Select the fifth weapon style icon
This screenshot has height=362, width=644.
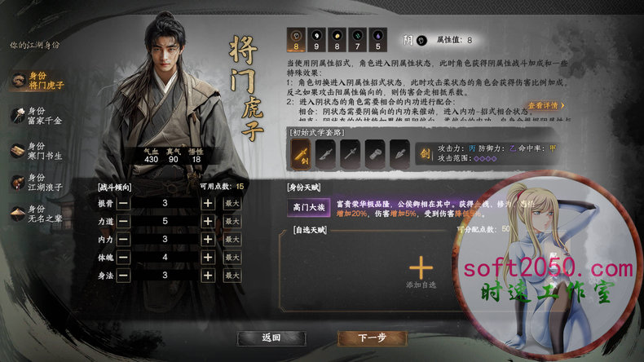tap(399, 154)
